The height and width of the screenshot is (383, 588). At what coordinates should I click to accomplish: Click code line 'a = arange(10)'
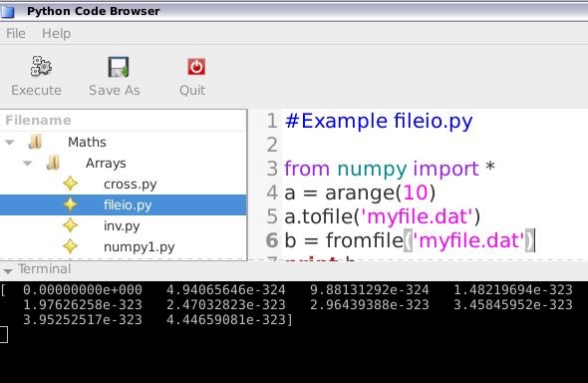click(360, 192)
